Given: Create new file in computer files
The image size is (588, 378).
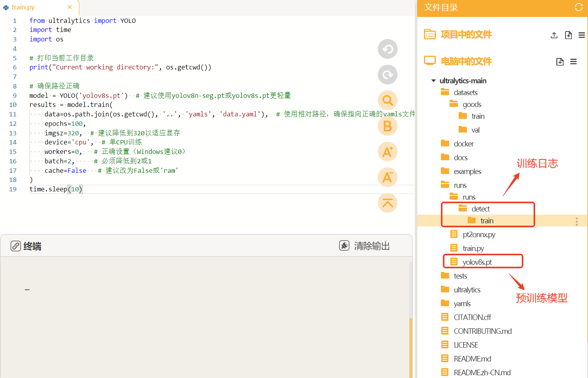Looking at the screenshot, I should point(560,62).
